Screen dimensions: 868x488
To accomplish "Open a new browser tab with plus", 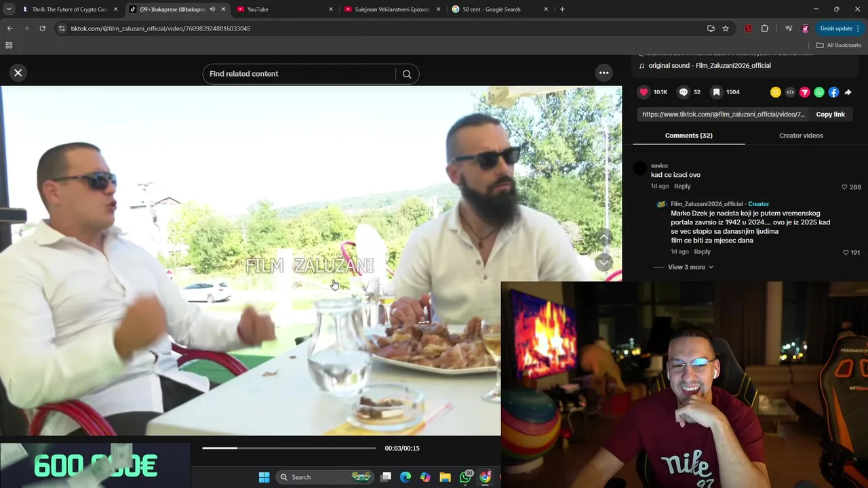I will [x=562, y=9].
